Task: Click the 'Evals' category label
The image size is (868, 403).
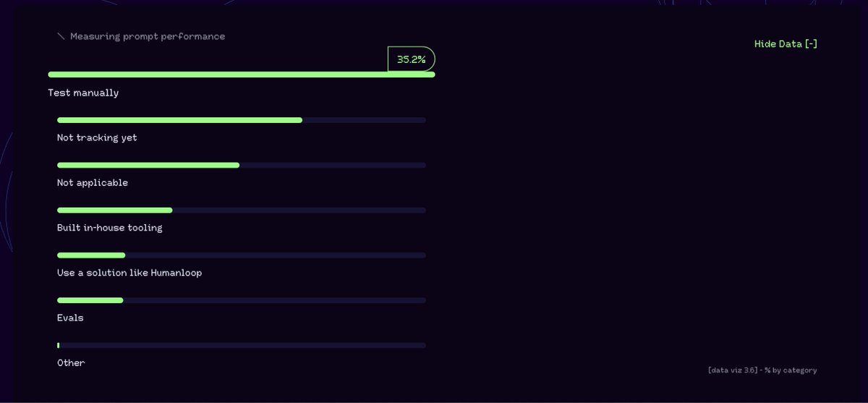Action: (70, 318)
